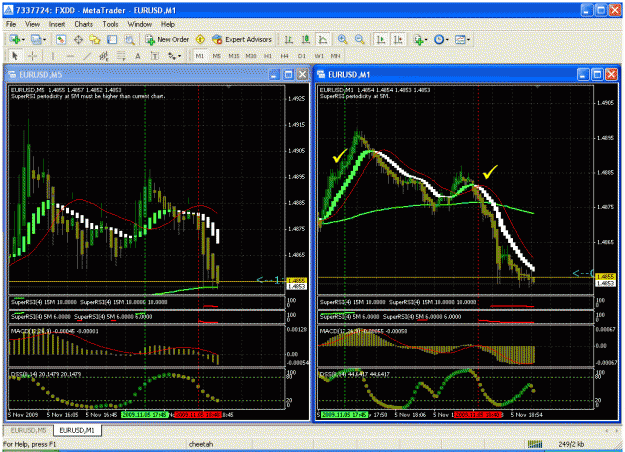Select the equidistant channel tool
The height and width of the screenshot is (452, 625).
tap(104, 56)
